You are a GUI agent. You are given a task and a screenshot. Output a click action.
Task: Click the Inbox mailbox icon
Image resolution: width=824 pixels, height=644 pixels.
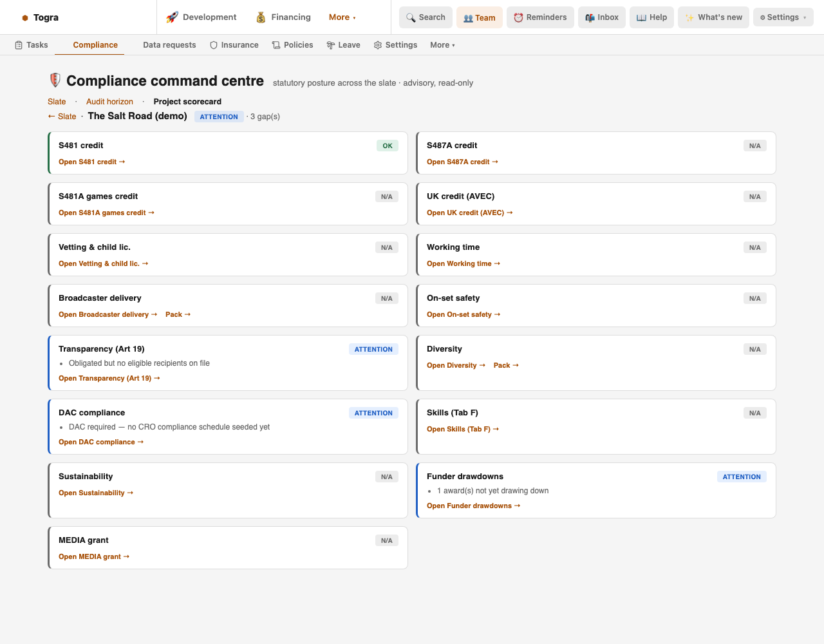coord(590,17)
